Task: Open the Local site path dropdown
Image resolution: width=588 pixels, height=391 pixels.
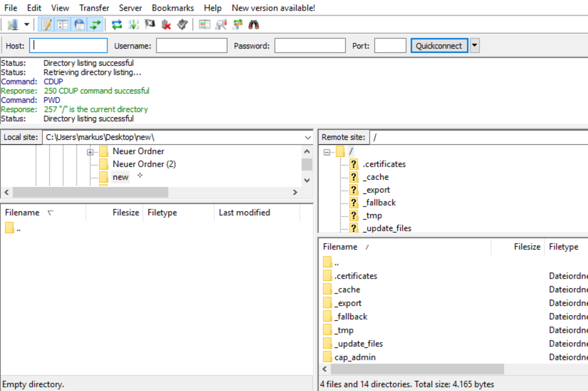Action: pos(308,137)
